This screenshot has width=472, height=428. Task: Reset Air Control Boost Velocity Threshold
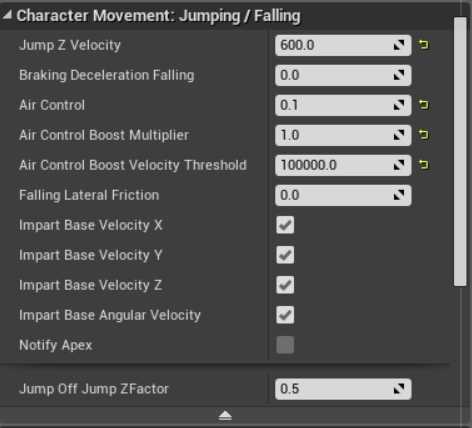(423, 165)
